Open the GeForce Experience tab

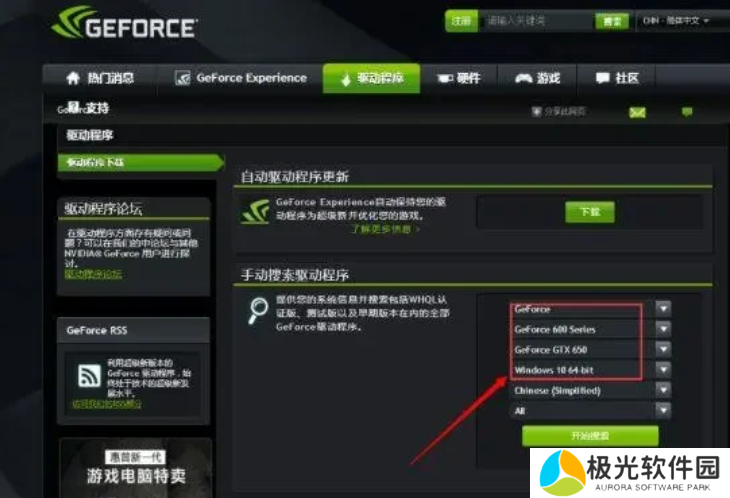[x=240, y=78]
